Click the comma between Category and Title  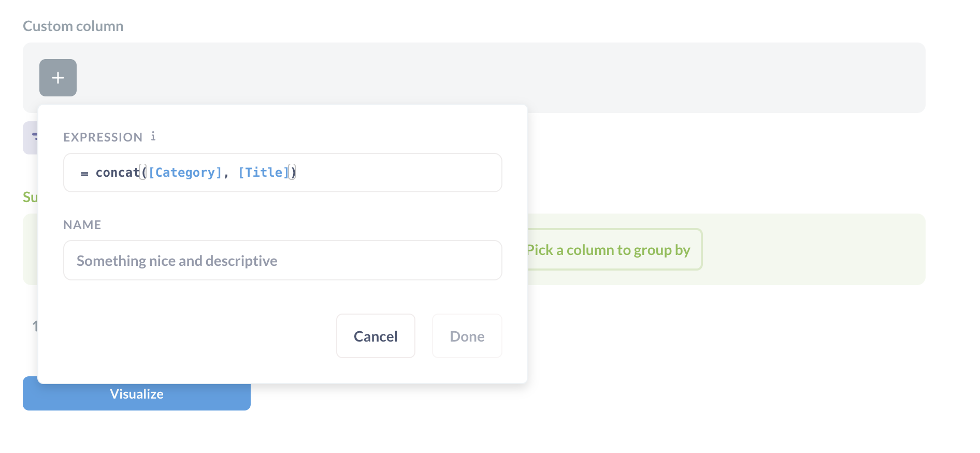[226, 174]
